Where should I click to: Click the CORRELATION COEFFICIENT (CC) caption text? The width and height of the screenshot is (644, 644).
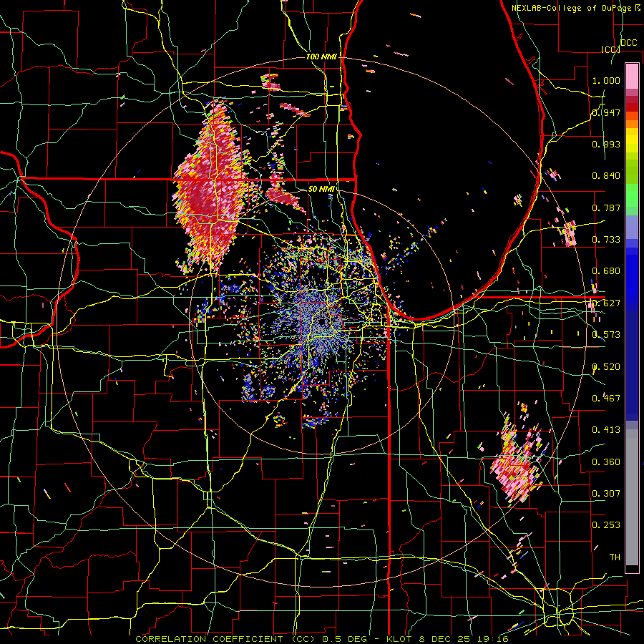click(225, 639)
